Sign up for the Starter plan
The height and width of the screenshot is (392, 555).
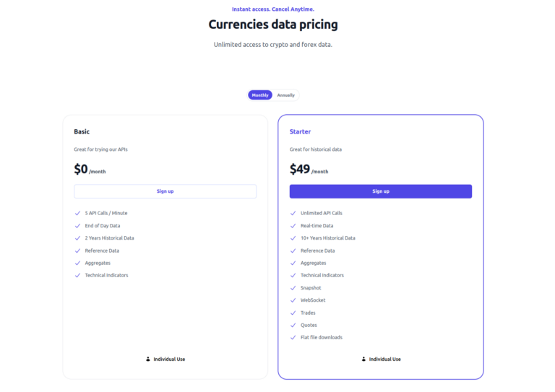(381, 191)
